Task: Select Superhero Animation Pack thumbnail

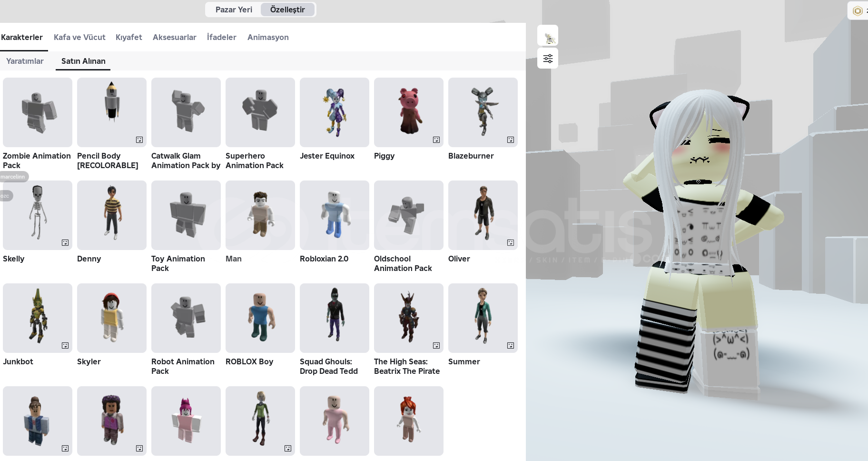Action: (260, 112)
